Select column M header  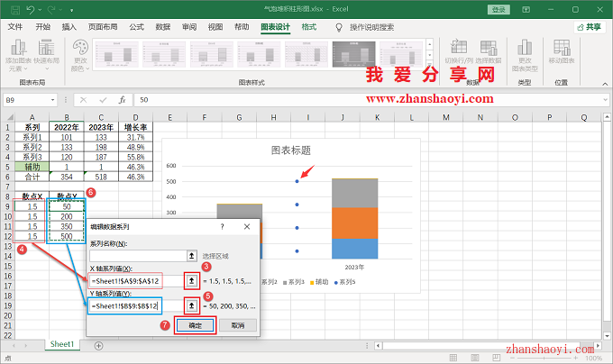[x=446, y=117]
